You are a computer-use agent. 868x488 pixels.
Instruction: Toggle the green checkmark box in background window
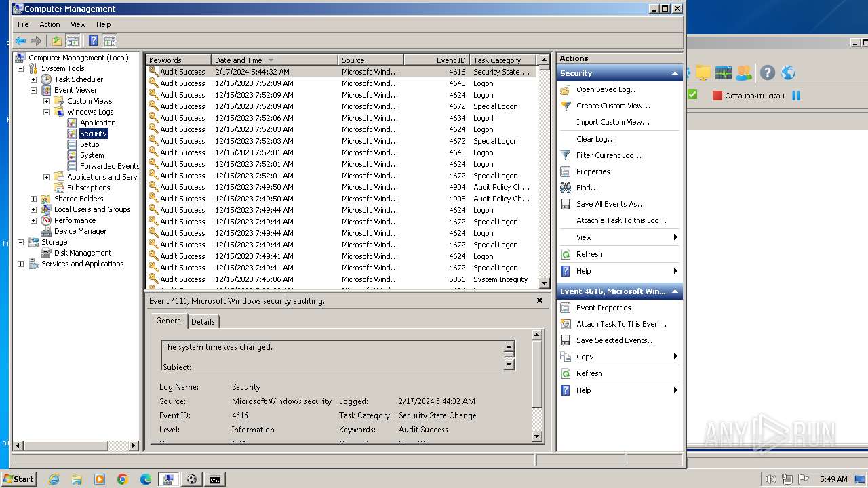pyautogui.click(x=692, y=95)
